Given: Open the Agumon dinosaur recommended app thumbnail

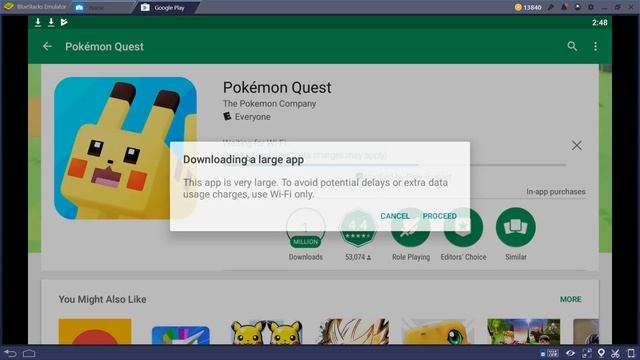Looking at the screenshot, I should [x=438, y=331].
